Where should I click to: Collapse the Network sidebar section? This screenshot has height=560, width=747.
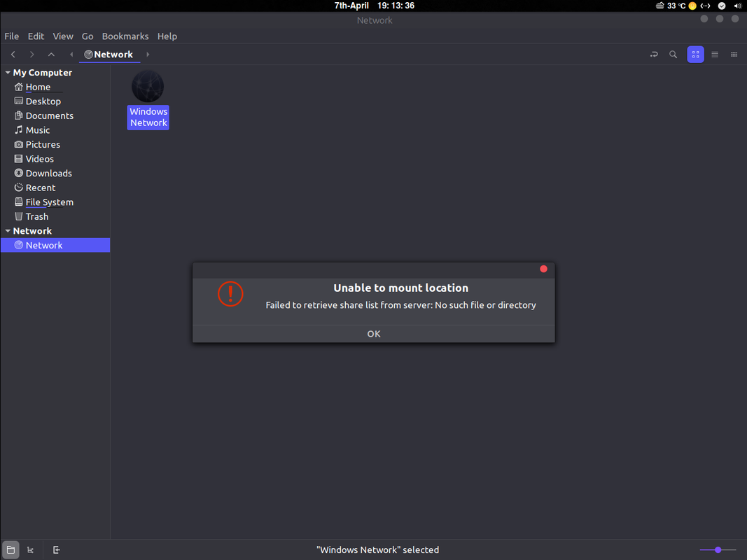8,231
